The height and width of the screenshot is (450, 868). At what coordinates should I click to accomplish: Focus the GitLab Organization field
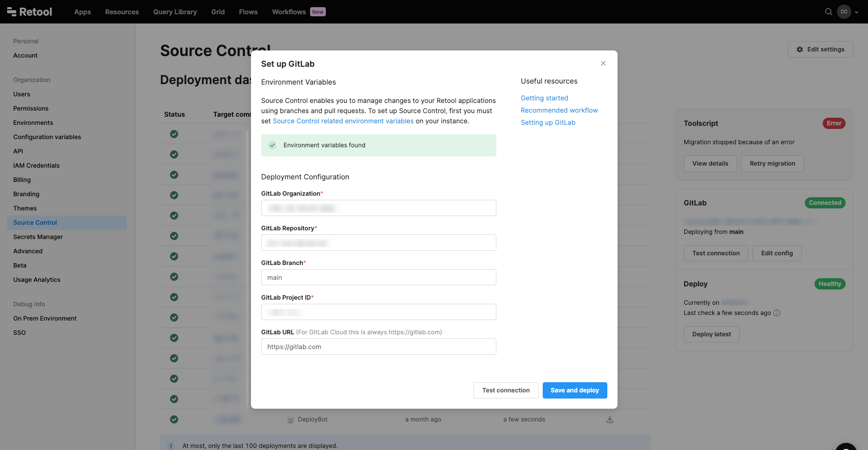point(379,208)
